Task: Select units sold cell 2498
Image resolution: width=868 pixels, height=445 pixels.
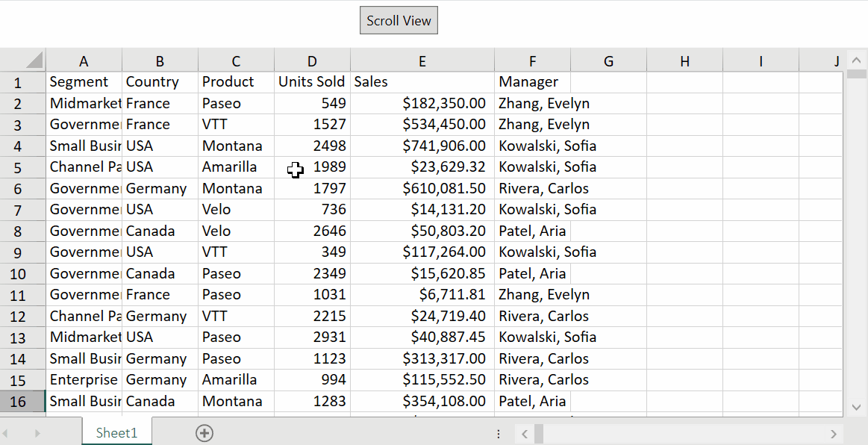Action: 312,146
